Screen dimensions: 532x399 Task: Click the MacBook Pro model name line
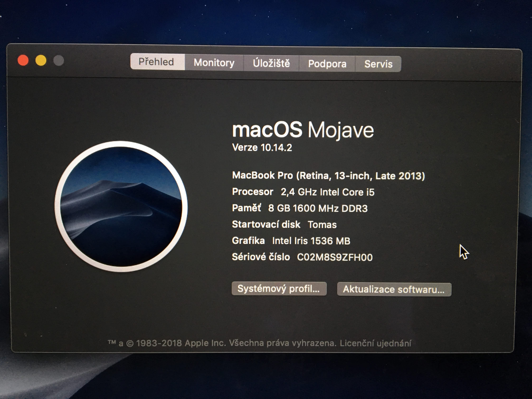click(328, 176)
